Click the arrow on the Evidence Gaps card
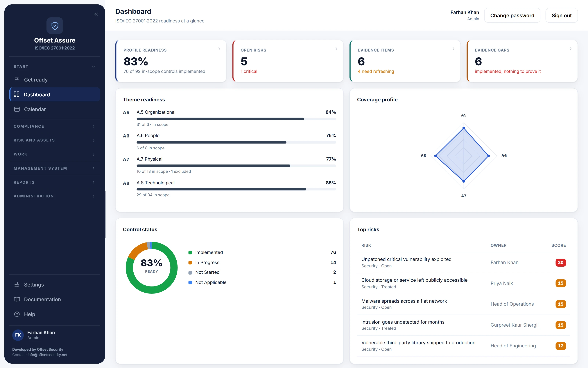Image resolution: width=588 pixels, height=368 pixels. 571,49
